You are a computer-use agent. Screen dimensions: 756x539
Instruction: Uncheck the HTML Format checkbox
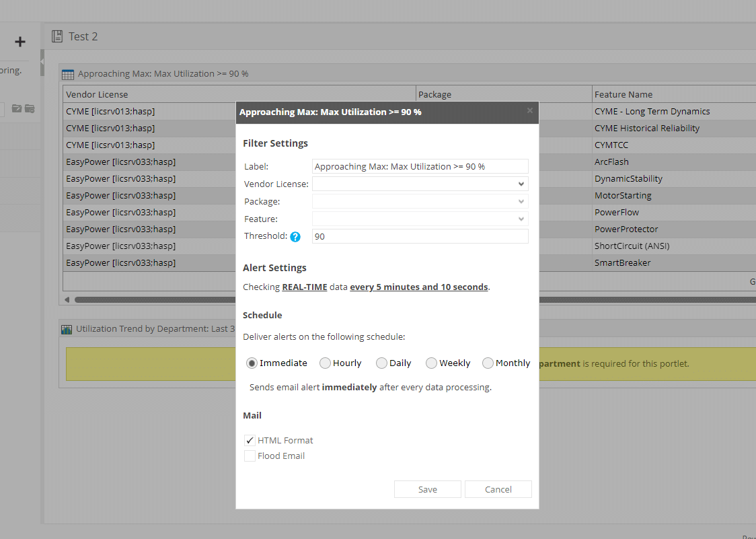click(250, 440)
